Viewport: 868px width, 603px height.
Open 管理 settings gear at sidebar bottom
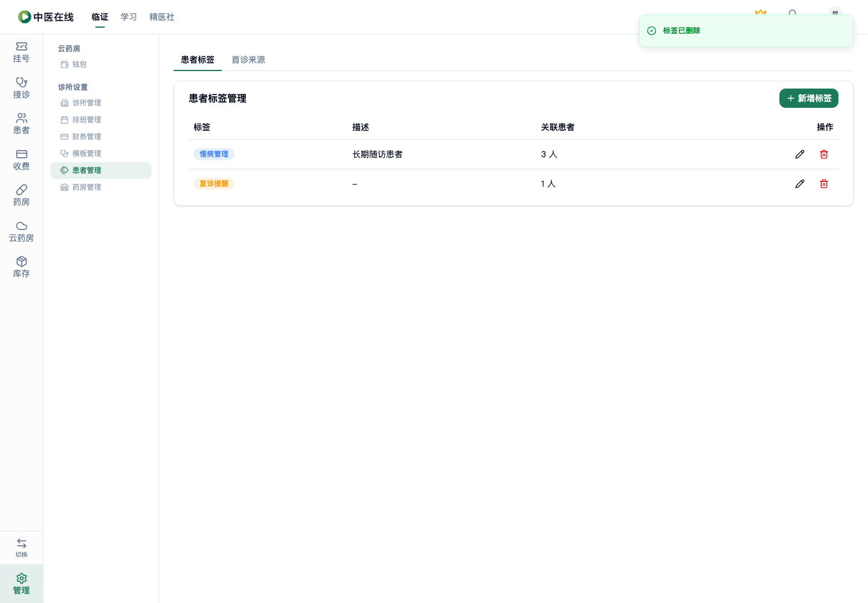[x=21, y=584]
